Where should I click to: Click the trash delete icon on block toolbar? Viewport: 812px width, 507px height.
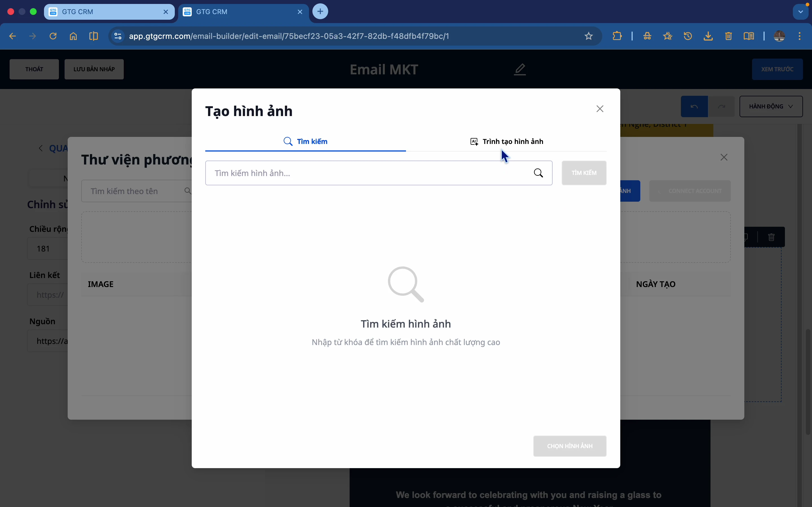point(771,237)
